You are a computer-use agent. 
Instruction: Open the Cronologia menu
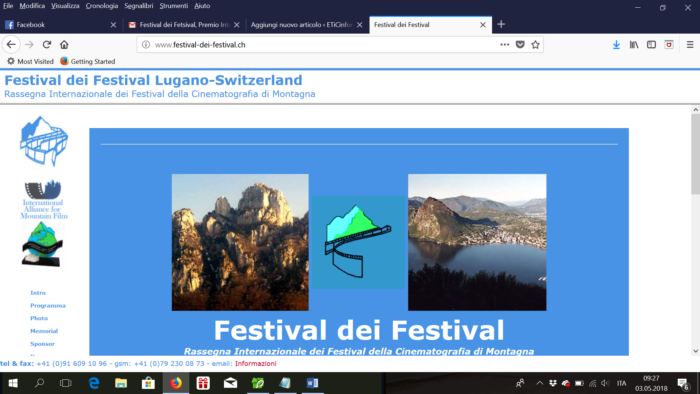pyautogui.click(x=102, y=6)
